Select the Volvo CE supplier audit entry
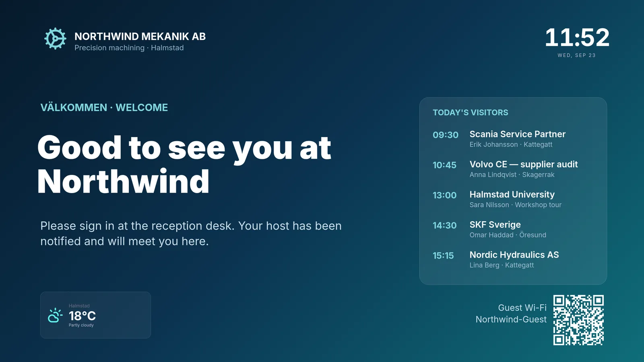 pyautogui.click(x=513, y=169)
